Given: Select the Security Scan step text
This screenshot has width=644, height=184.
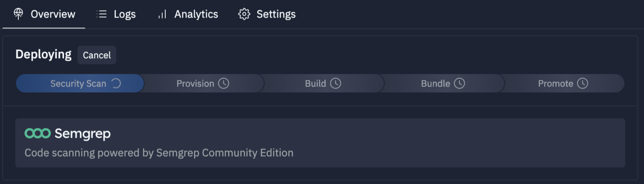Looking at the screenshot, I should coord(78,84).
